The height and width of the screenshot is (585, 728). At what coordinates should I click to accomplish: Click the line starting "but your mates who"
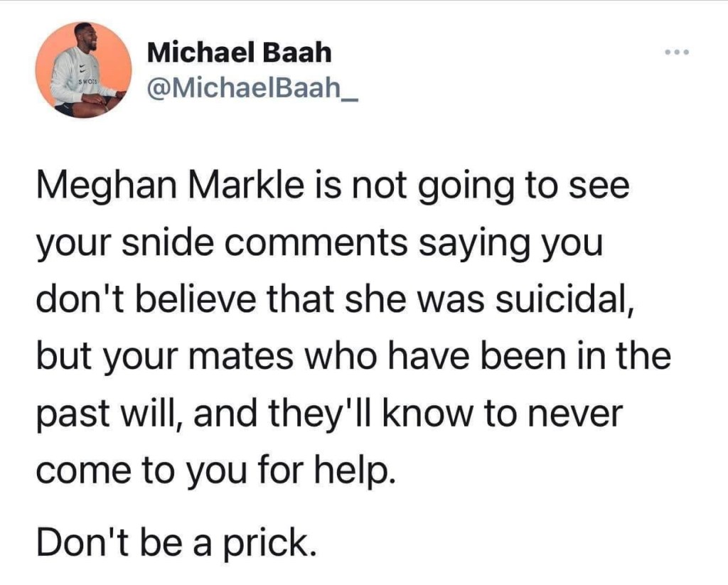(x=353, y=355)
